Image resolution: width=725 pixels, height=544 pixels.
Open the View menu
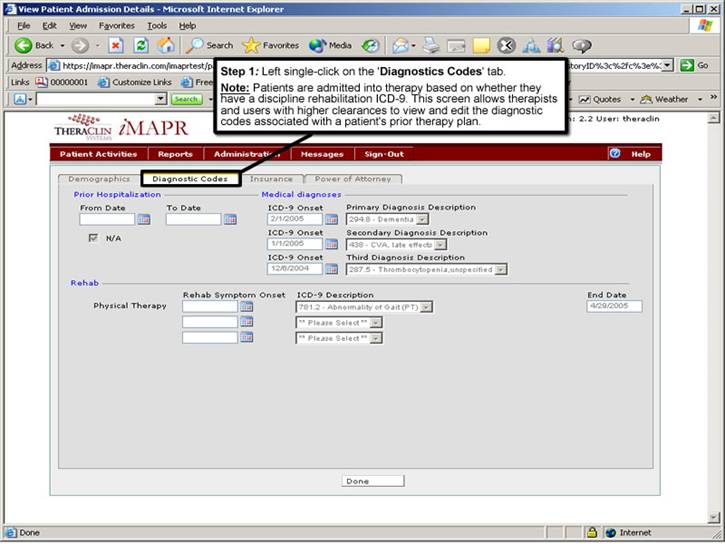pos(78,26)
